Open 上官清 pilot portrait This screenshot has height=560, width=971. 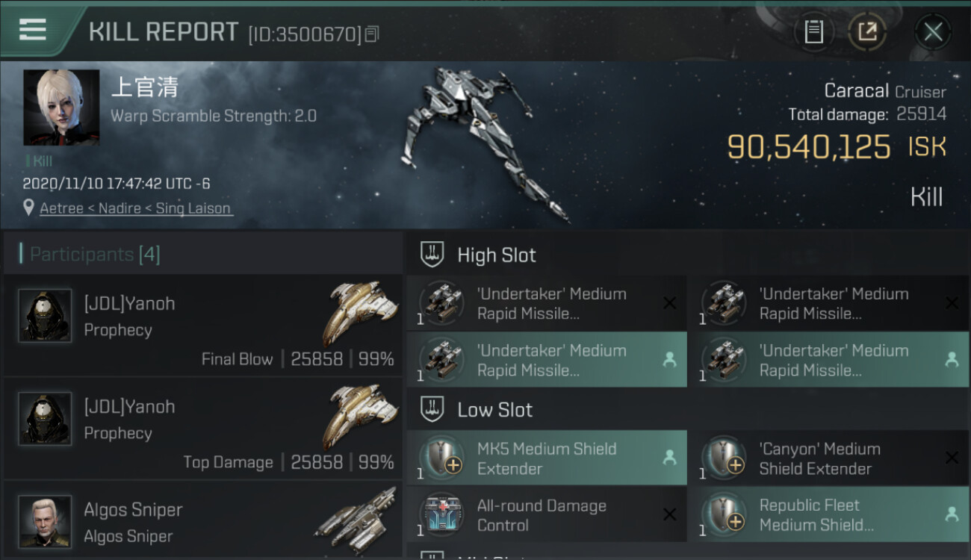[x=61, y=108]
